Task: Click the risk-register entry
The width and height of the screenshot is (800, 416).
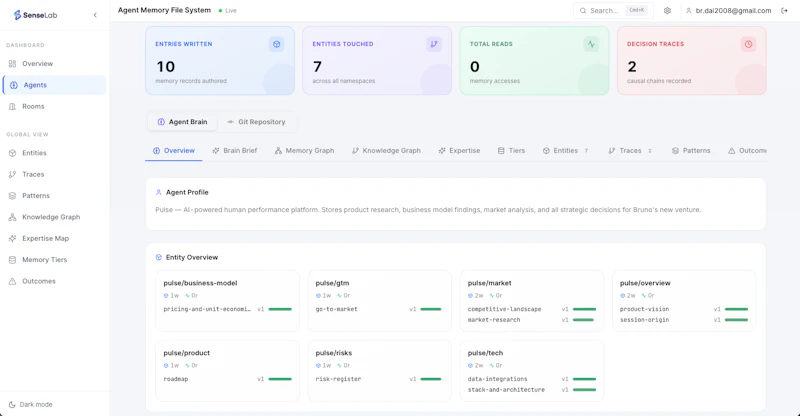Action: pos(338,379)
